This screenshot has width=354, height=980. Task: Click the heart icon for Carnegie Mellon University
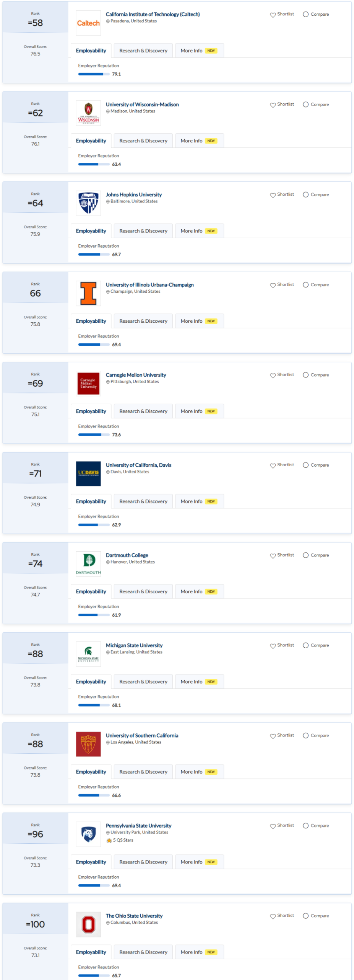273,375
